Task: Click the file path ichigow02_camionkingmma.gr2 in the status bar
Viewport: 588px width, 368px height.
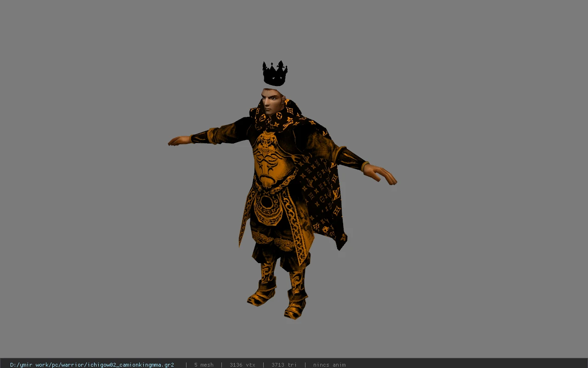Action: tap(92, 365)
